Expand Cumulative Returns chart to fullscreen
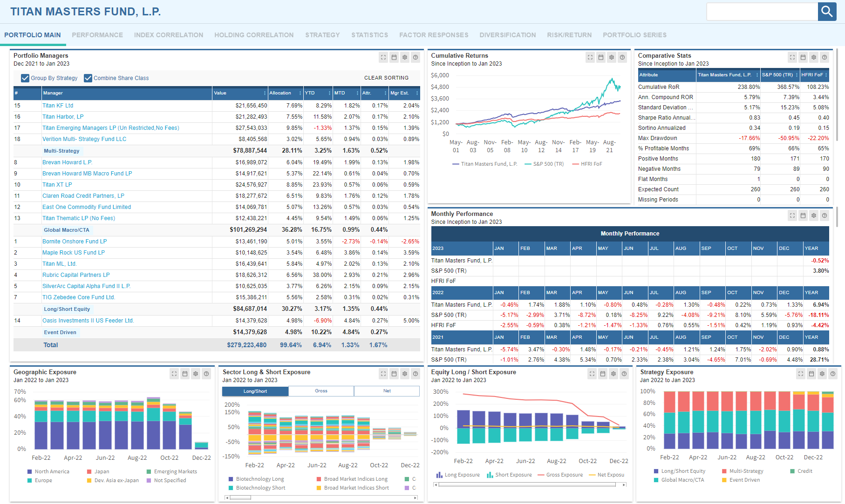Viewport: 845px width, 504px height. [590, 57]
